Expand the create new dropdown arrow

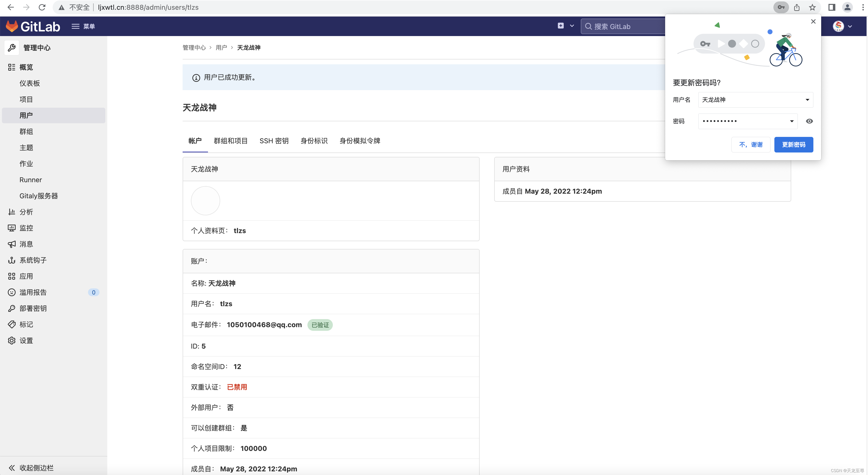point(572,26)
